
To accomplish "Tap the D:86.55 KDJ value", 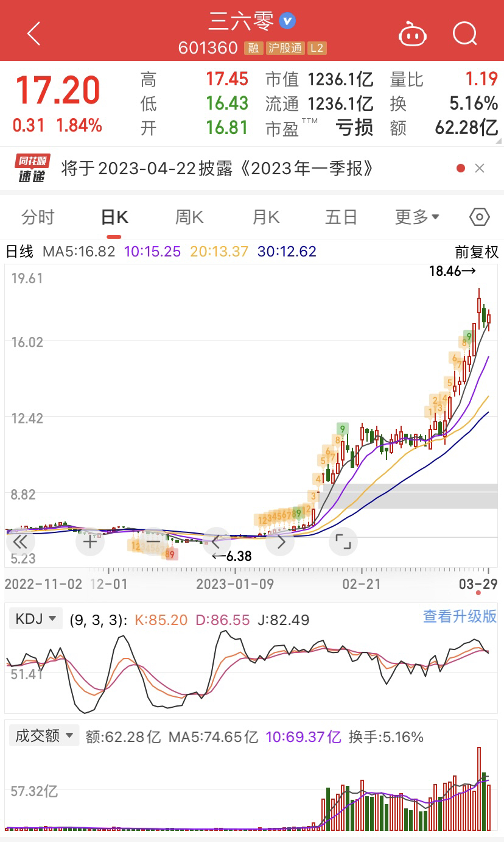I will click(x=223, y=620).
